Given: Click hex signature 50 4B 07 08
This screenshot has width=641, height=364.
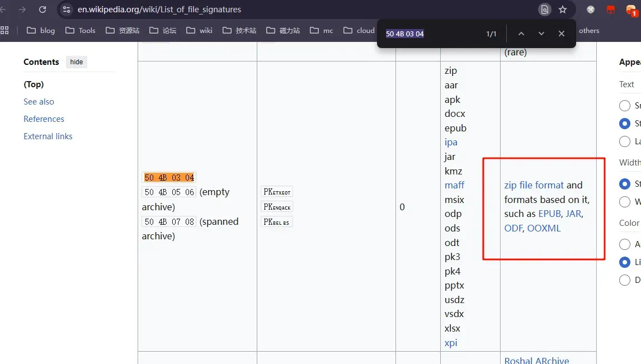Looking at the screenshot, I should click(169, 222).
